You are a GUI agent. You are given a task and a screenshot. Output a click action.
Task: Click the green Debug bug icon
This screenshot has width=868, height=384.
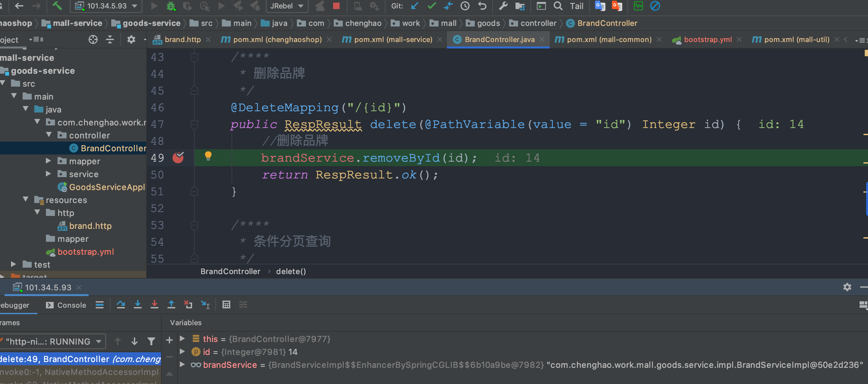pos(171,6)
